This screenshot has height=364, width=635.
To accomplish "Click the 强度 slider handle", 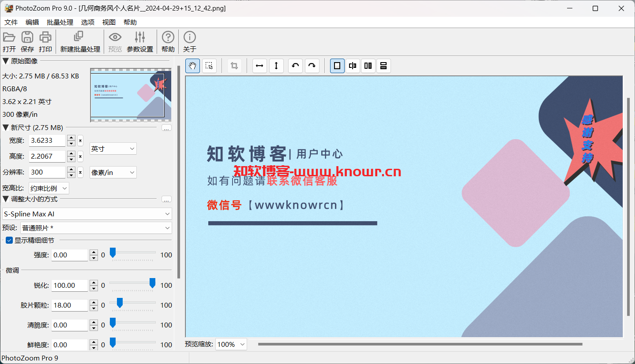I will click(113, 253).
